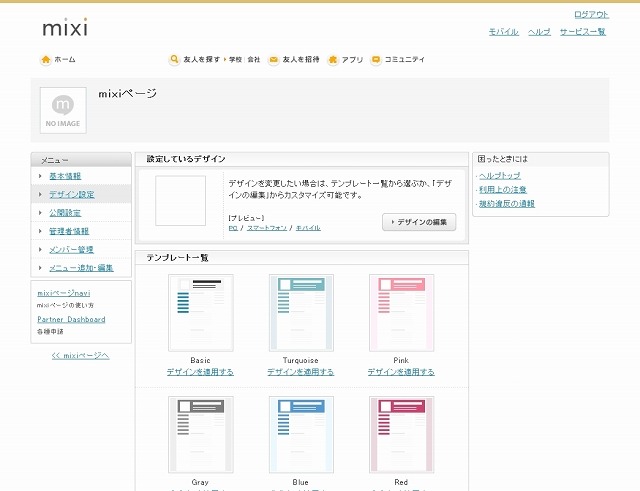Open the サービス一覧 link

(582, 32)
